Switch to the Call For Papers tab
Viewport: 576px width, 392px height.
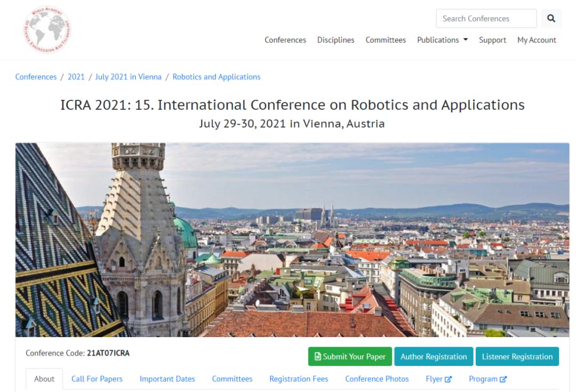pyautogui.click(x=97, y=379)
